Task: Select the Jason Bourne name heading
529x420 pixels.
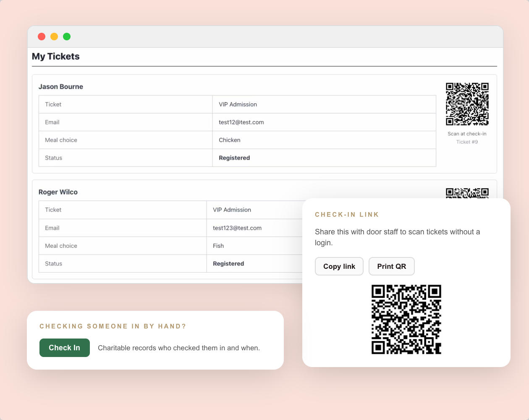Action: [61, 87]
